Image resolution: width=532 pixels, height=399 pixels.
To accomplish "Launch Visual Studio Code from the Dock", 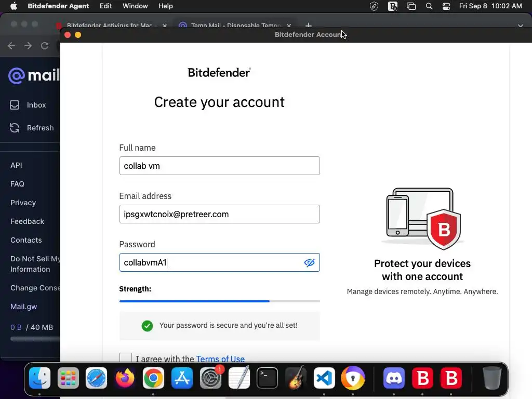I will 324,378.
